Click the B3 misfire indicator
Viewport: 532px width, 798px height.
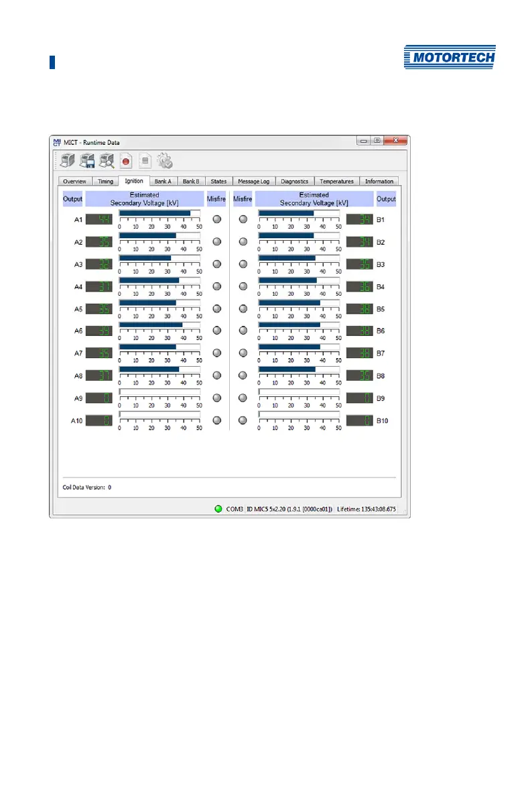243,264
